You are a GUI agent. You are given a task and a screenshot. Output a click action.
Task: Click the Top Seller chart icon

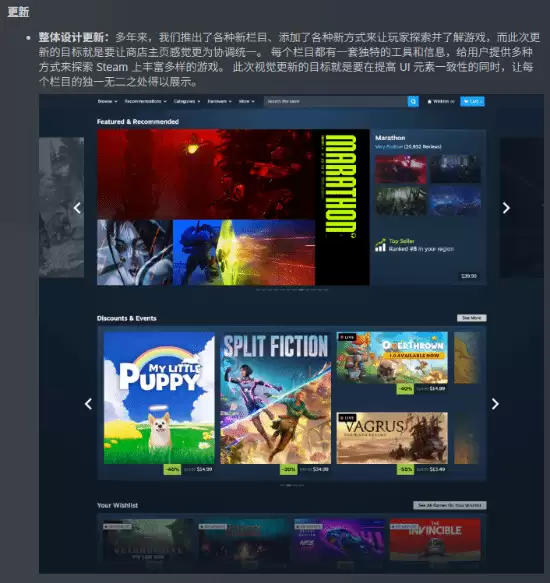point(380,245)
